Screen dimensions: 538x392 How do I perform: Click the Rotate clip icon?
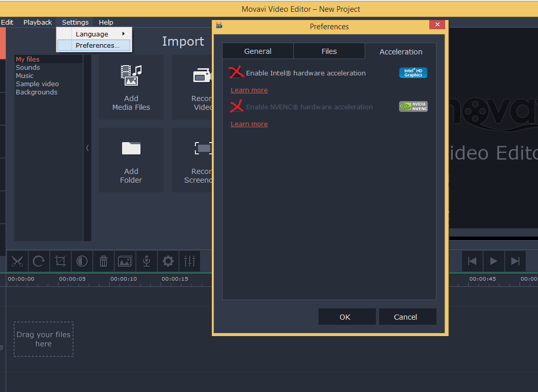pos(39,262)
